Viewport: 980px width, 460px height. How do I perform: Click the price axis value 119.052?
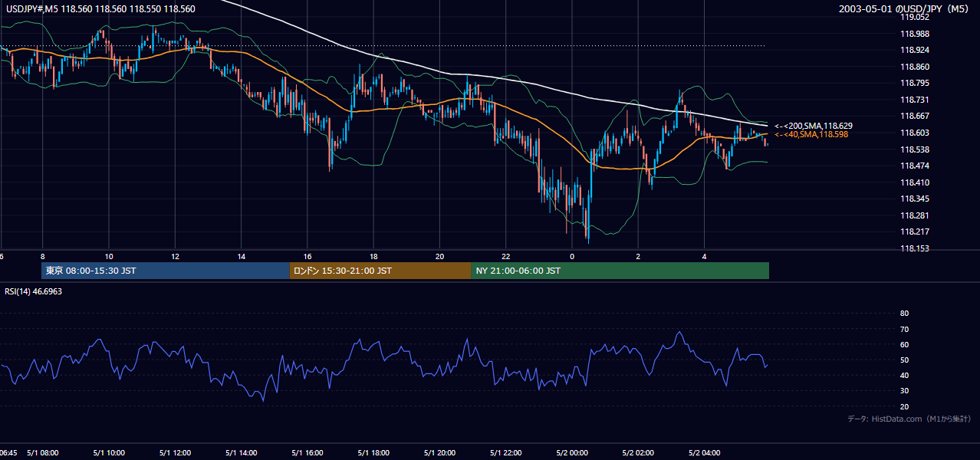pyautogui.click(x=914, y=17)
